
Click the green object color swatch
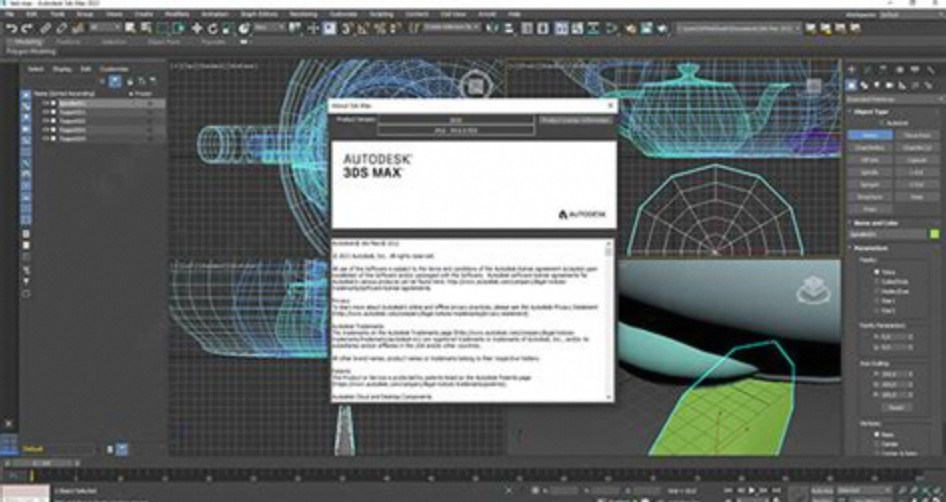(935, 234)
